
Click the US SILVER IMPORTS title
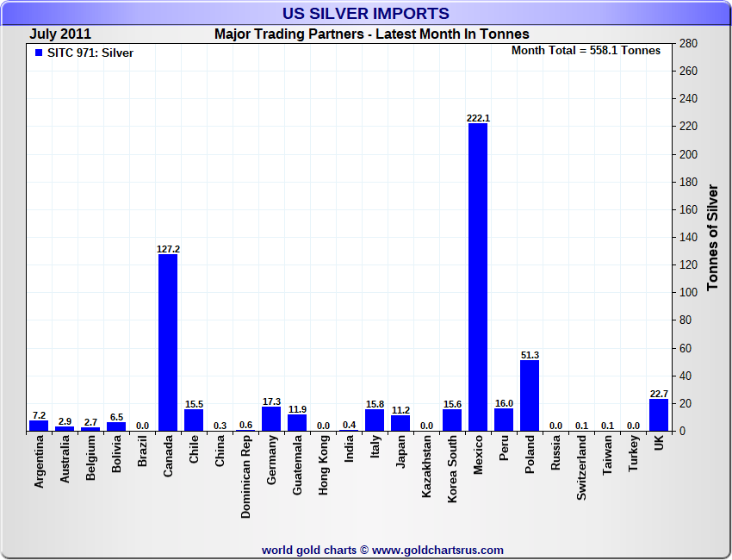366,13
